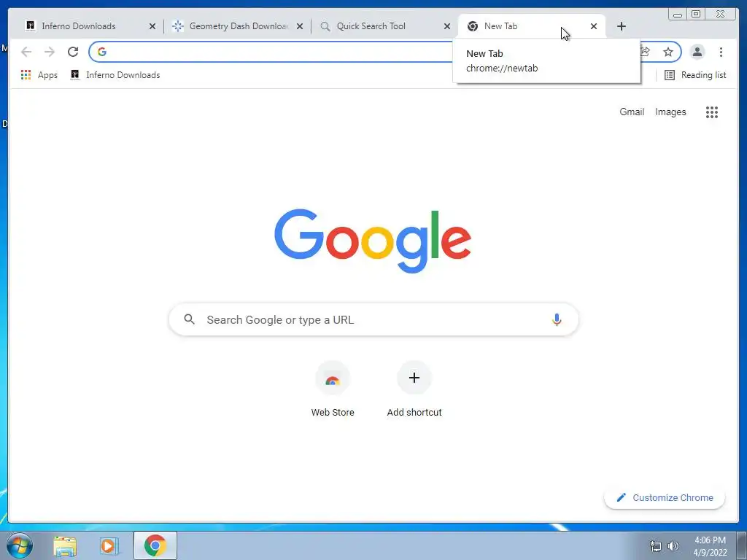Open Inferno Downloads bookmark
747x560 pixels.
pos(115,75)
